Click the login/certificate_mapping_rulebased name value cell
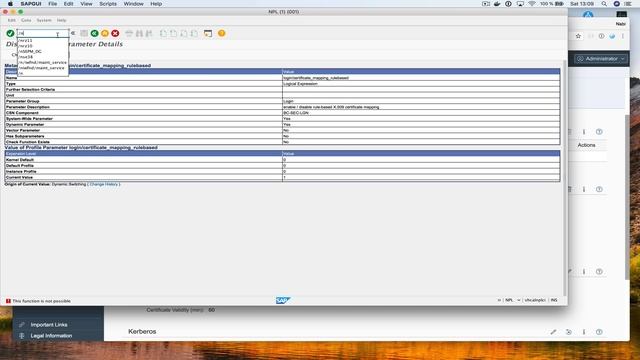 coord(316,78)
